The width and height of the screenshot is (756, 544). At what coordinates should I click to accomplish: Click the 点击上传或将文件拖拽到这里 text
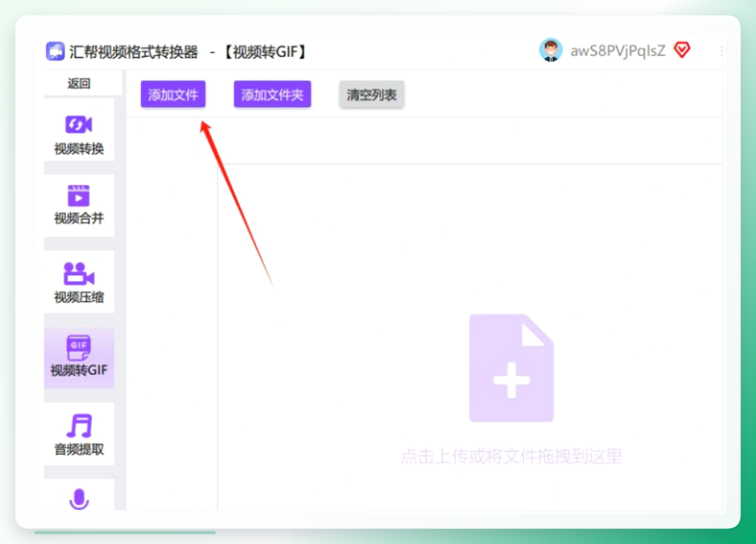pyautogui.click(x=511, y=456)
